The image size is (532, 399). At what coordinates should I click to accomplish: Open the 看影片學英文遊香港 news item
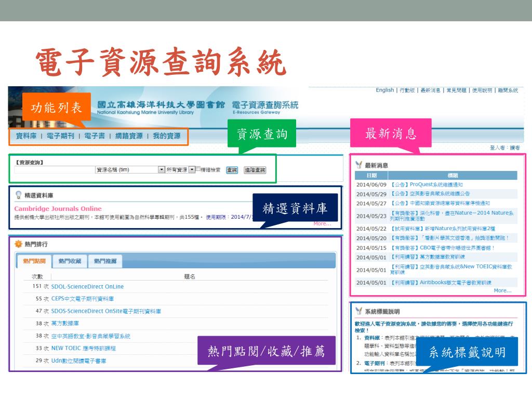[x=450, y=238]
